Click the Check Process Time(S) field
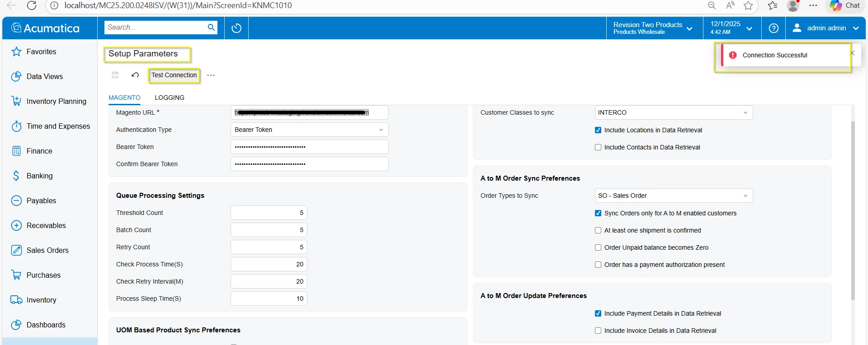This screenshot has width=868, height=345. click(269, 264)
